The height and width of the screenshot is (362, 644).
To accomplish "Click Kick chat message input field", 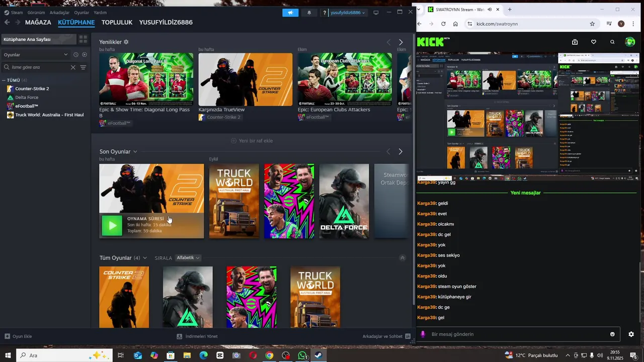I will pos(518,334).
